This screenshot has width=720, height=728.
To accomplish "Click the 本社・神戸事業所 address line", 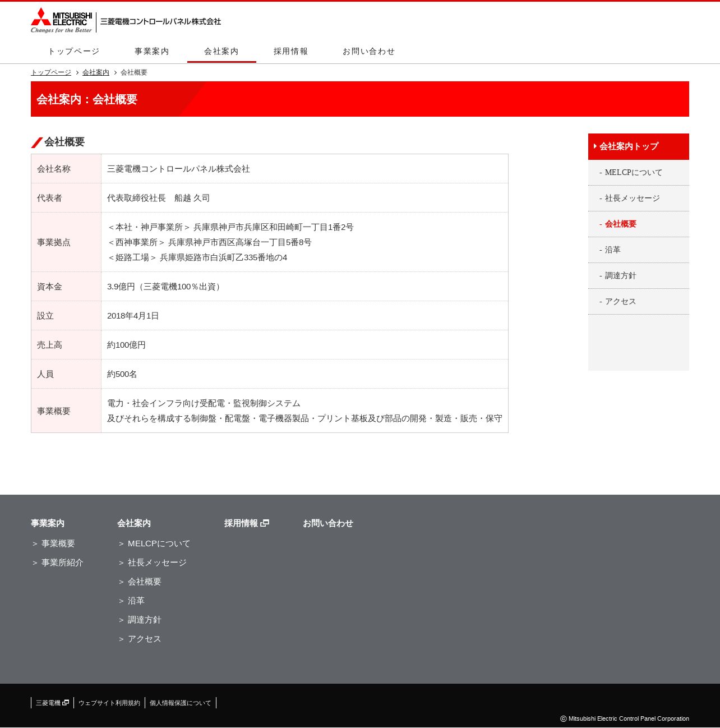I will (230, 227).
